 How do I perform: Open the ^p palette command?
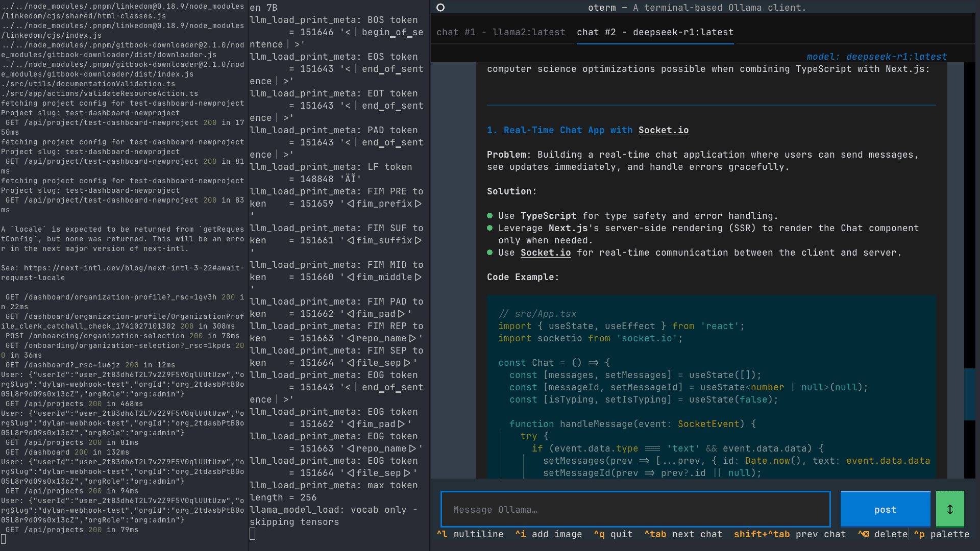pos(941,534)
